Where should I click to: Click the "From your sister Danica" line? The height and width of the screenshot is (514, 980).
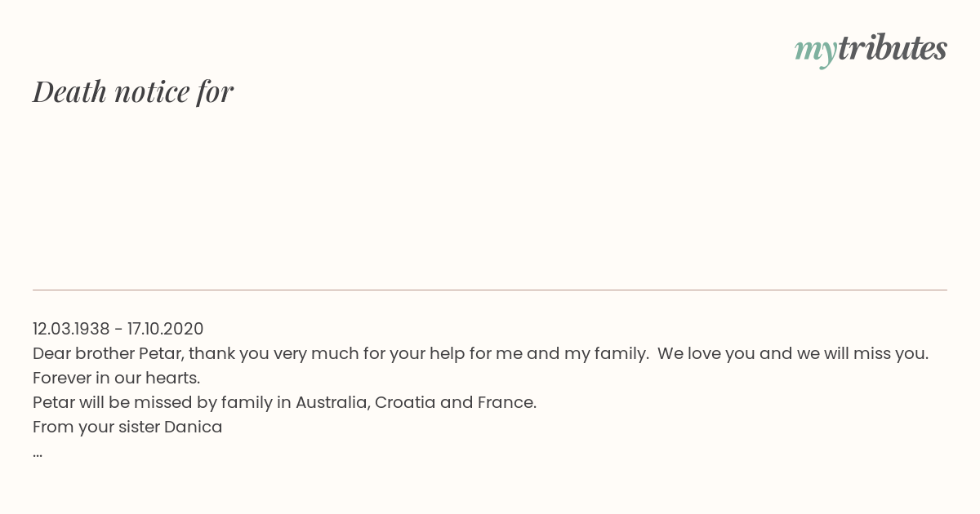tap(127, 428)
